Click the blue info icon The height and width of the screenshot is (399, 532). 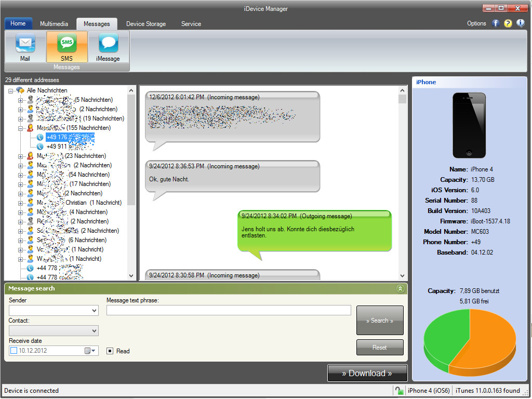(x=521, y=23)
